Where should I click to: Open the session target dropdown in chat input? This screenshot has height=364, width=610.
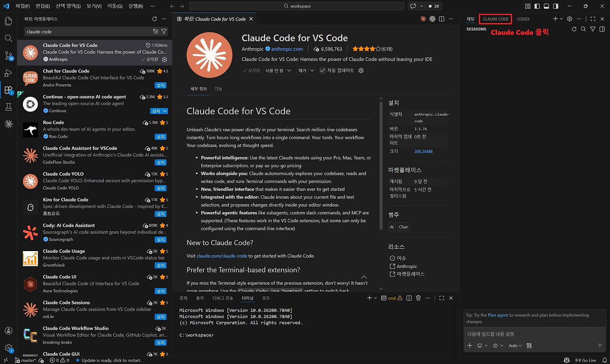(x=482, y=346)
